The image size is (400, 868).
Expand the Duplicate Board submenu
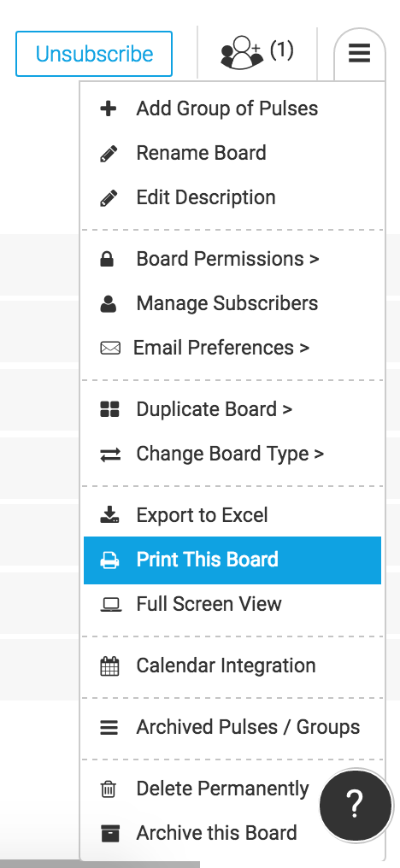215,409
